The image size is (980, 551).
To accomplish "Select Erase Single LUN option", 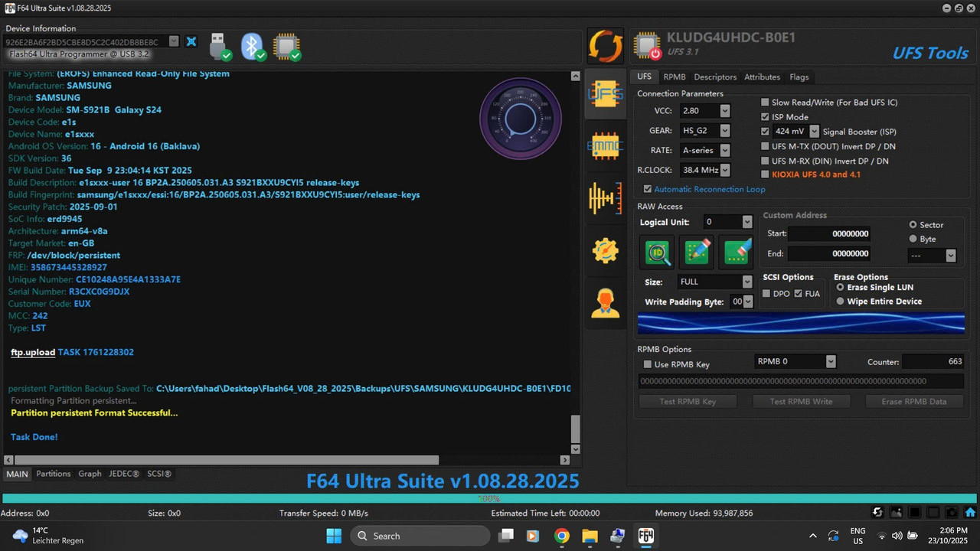I will click(x=841, y=287).
